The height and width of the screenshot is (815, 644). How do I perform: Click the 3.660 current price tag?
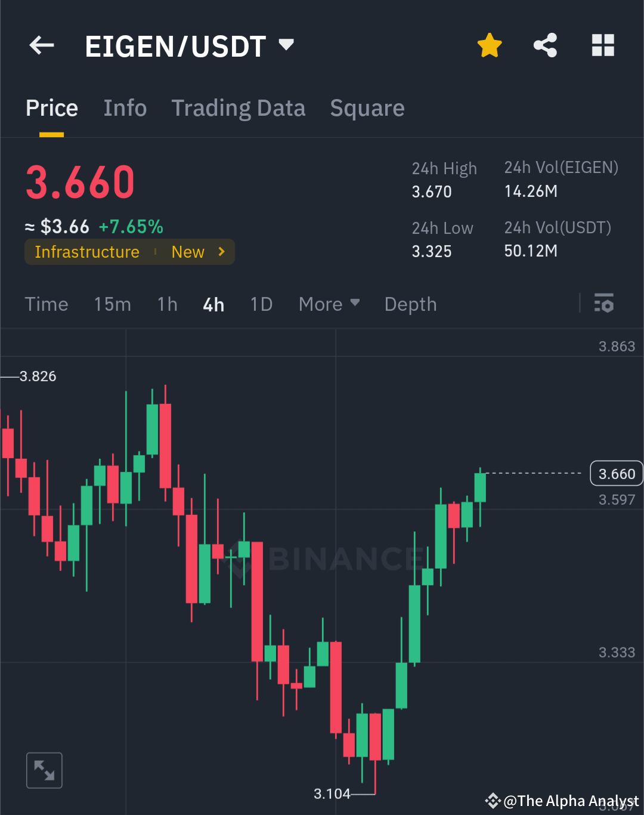617,473
